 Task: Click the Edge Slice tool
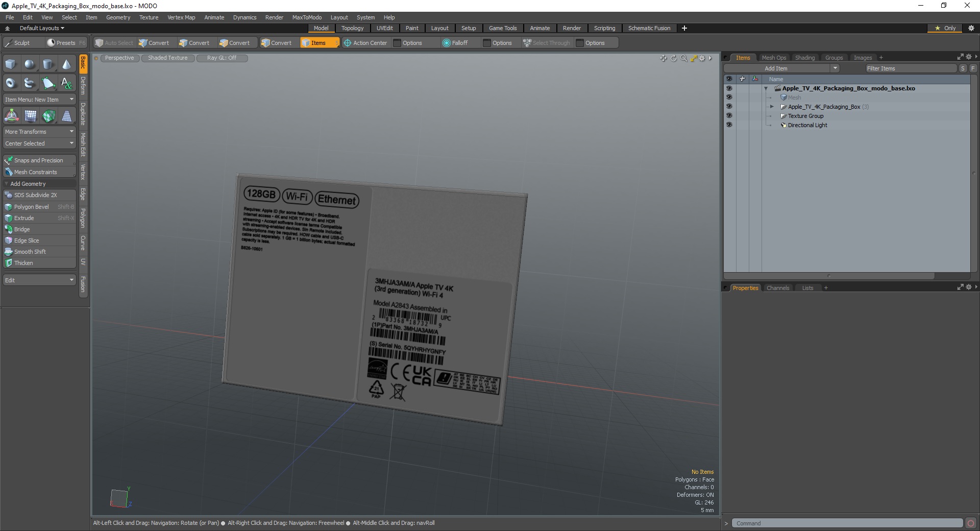pyautogui.click(x=40, y=240)
